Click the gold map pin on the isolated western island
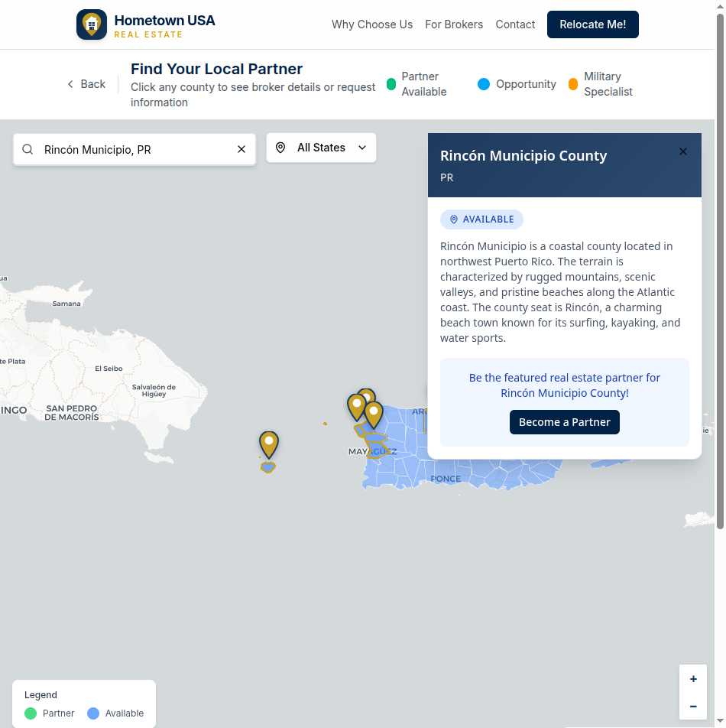726x728 pixels. 268,444
